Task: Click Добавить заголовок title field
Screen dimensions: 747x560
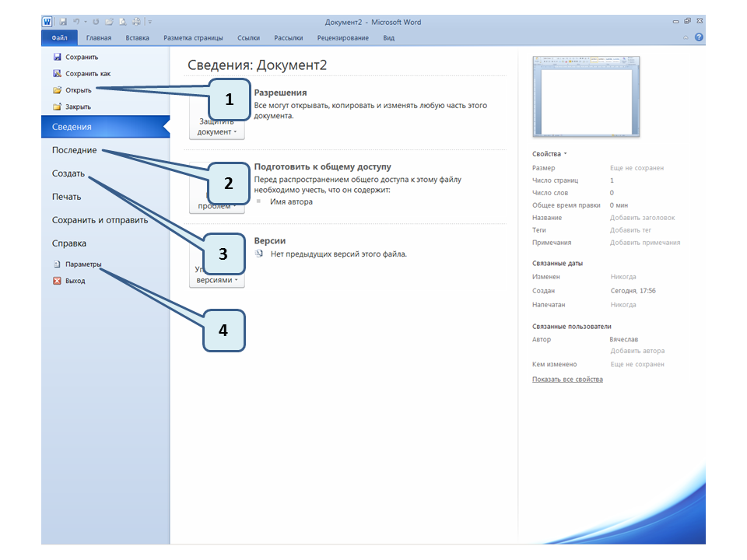Action: point(642,218)
